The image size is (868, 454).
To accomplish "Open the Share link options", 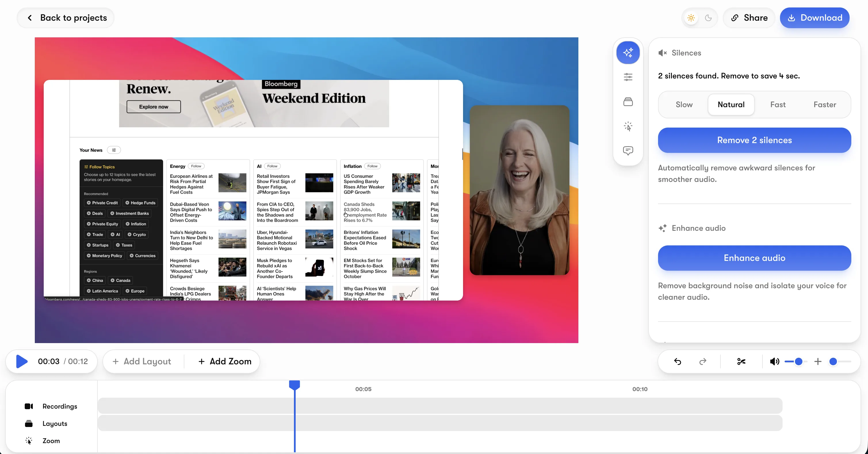I will click(749, 18).
